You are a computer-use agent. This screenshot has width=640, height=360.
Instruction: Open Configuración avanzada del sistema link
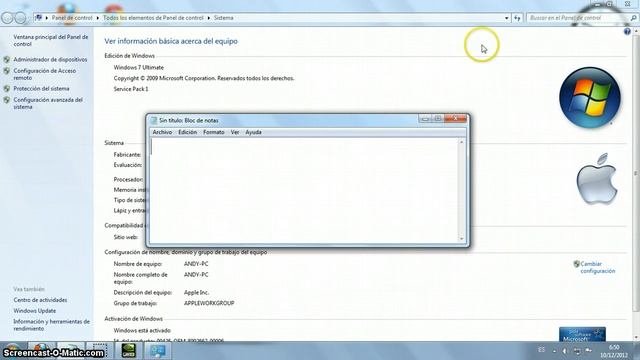pyautogui.click(x=48, y=103)
